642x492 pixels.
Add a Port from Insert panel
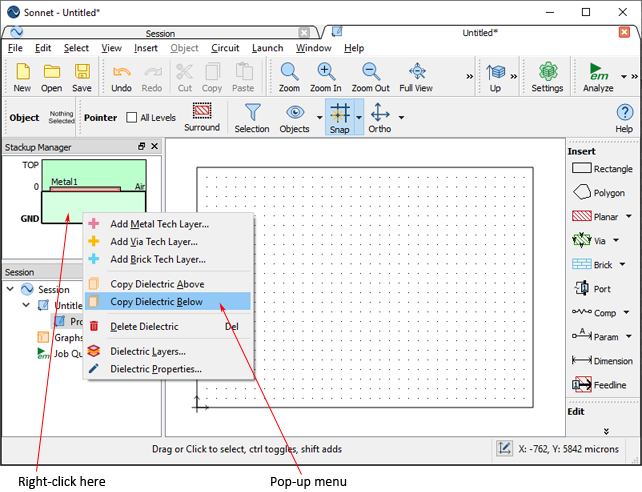tap(592, 289)
